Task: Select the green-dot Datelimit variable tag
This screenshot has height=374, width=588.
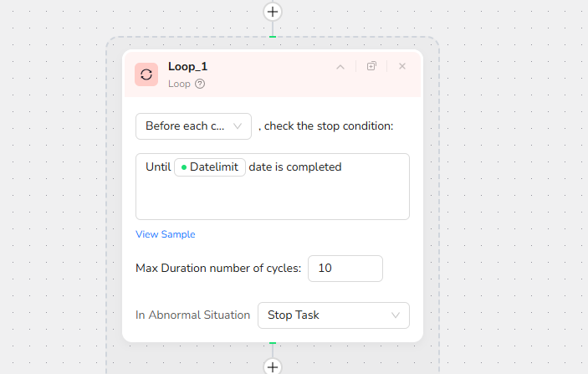Action: click(x=210, y=167)
